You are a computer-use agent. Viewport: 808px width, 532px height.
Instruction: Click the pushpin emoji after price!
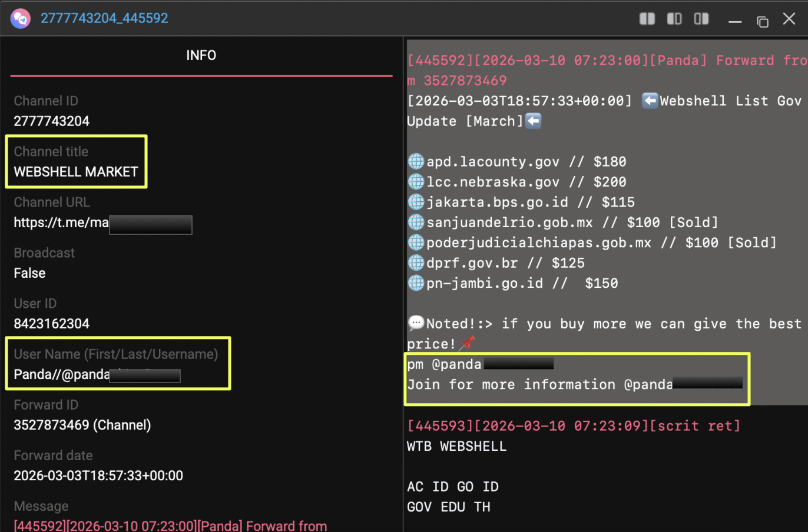pyautogui.click(x=467, y=343)
